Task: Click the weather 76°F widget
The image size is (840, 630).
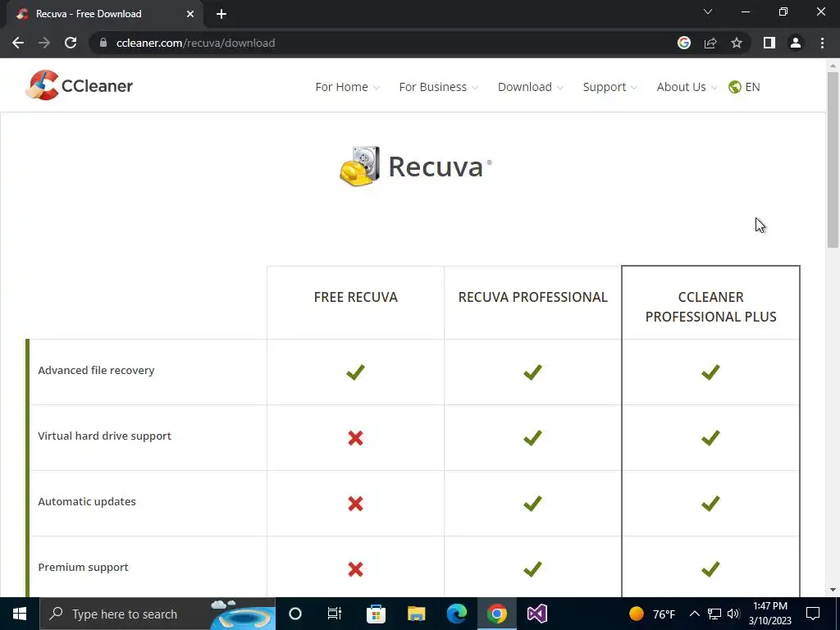Action: (652, 614)
